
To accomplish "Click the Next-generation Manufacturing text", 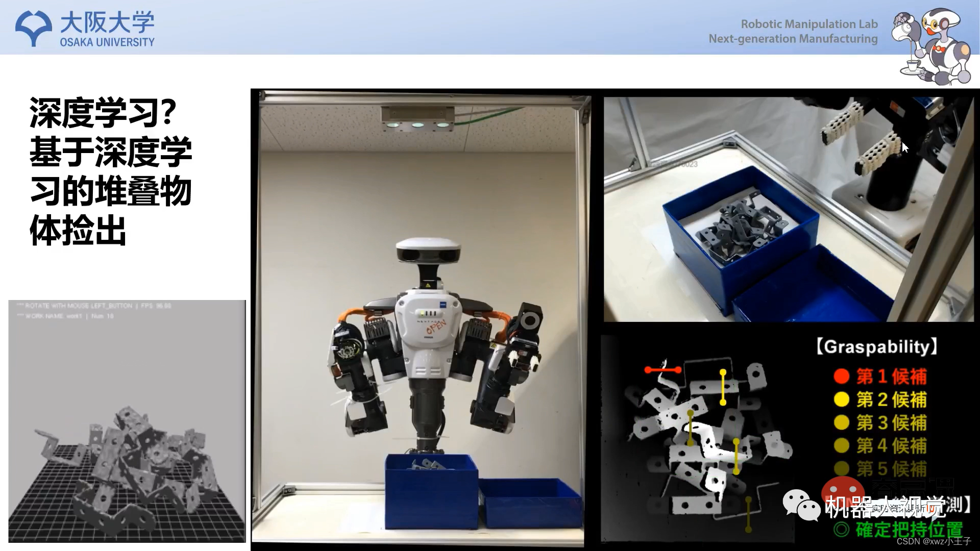I will 793,39.
